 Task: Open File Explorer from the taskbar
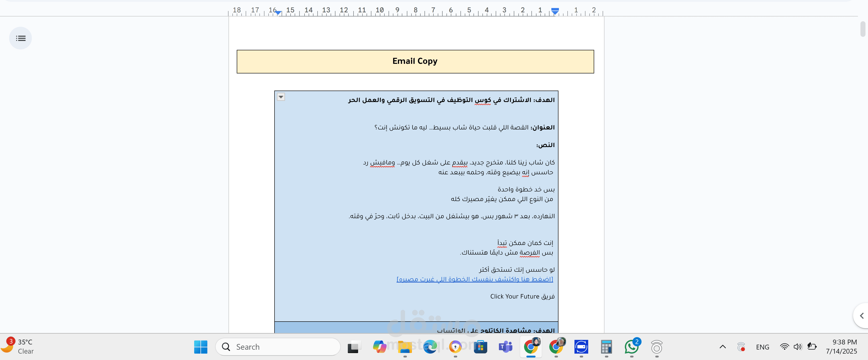pyautogui.click(x=405, y=347)
